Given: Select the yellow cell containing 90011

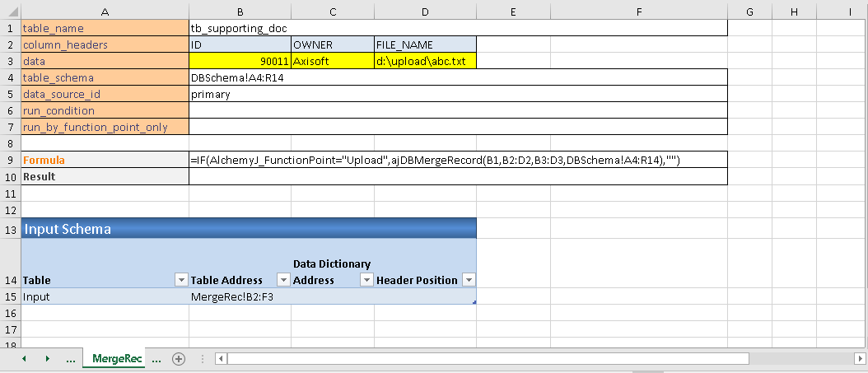Looking at the screenshot, I should (240, 61).
